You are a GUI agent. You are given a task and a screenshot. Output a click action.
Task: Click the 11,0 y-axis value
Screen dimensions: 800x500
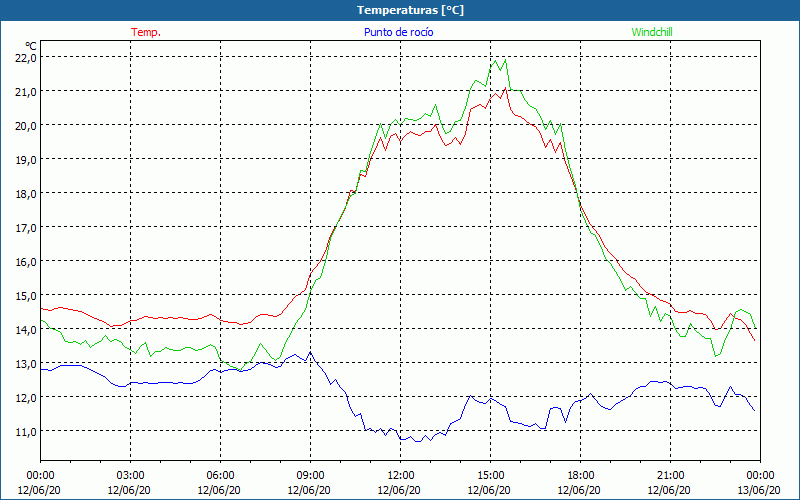(27, 432)
